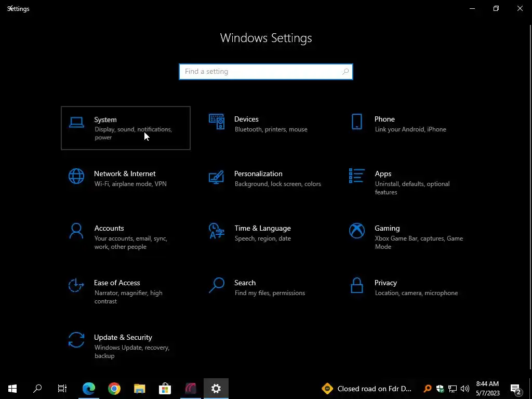The image size is (532, 399).
Task: Click 'Wi-Fi, airplane mode, VPN' description
Action: click(x=130, y=184)
